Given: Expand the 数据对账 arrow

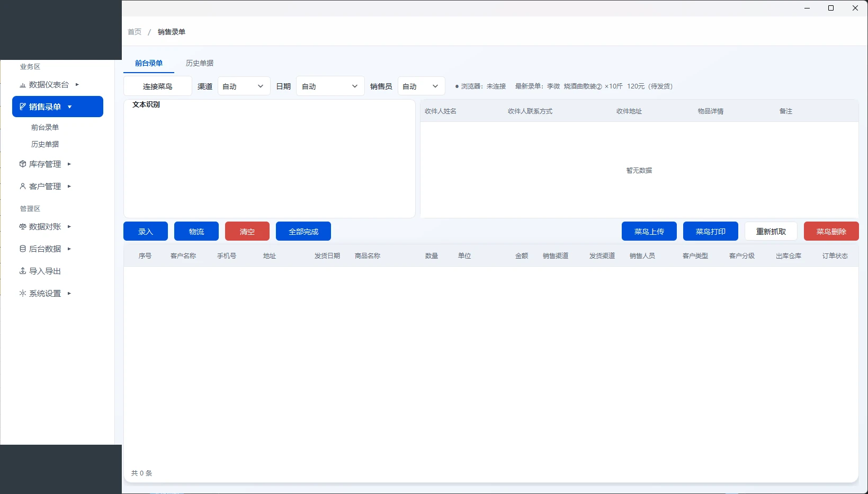Looking at the screenshot, I should tap(69, 227).
